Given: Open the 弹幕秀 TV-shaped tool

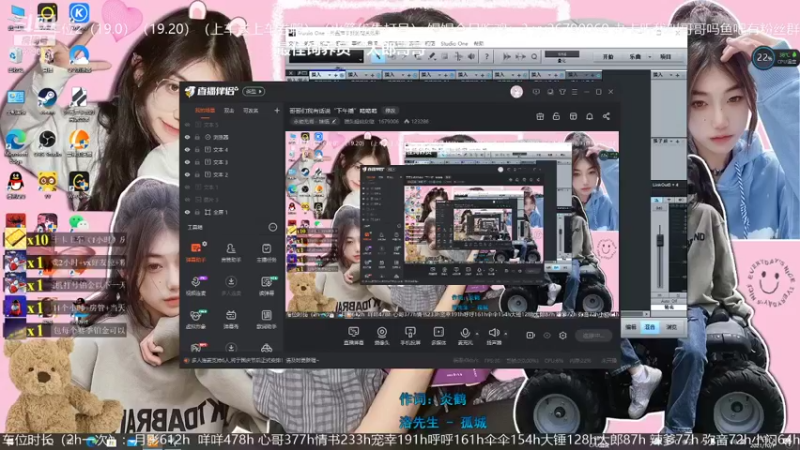Looking at the screenshot, I should pyautogui.click(x=231, y=319).
